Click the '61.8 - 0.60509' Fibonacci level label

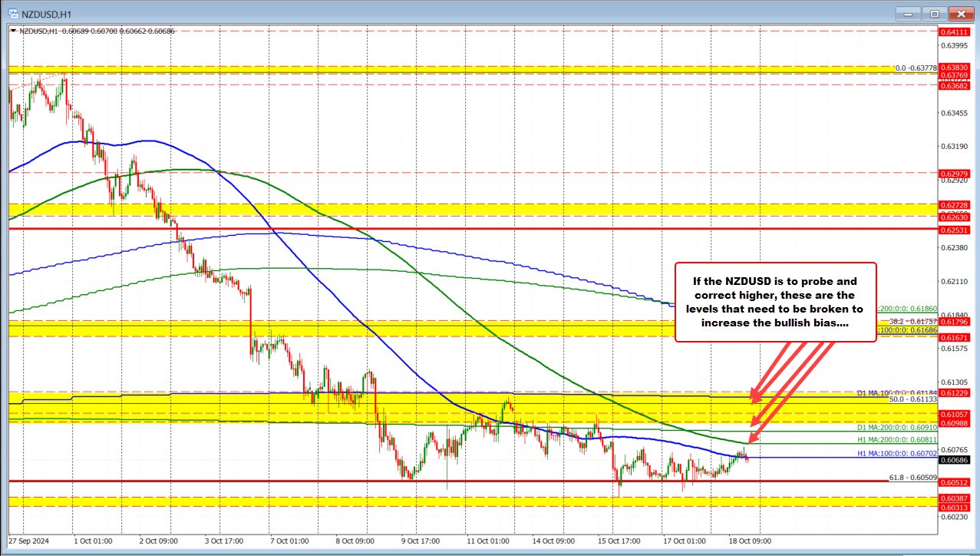[913, 478]
